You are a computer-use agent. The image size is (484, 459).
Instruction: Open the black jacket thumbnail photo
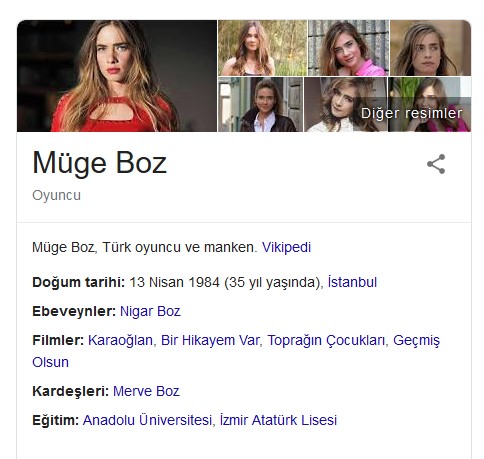[260, 104]
